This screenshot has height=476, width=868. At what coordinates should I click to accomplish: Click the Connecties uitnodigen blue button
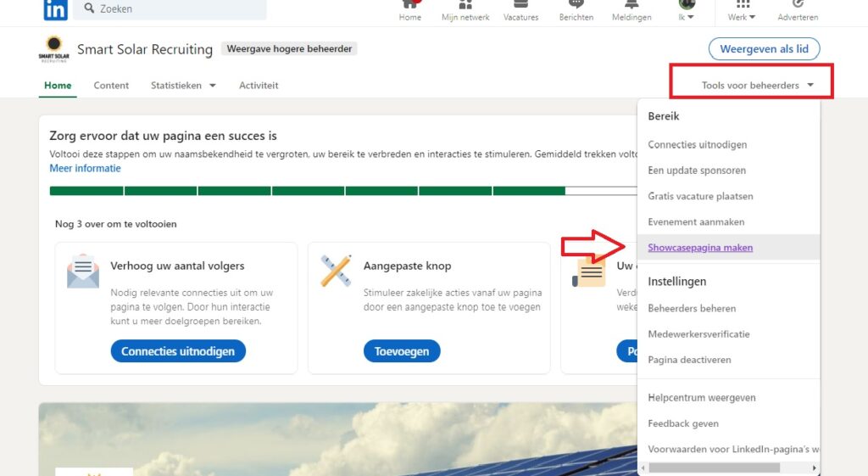(x=178, y=351)
